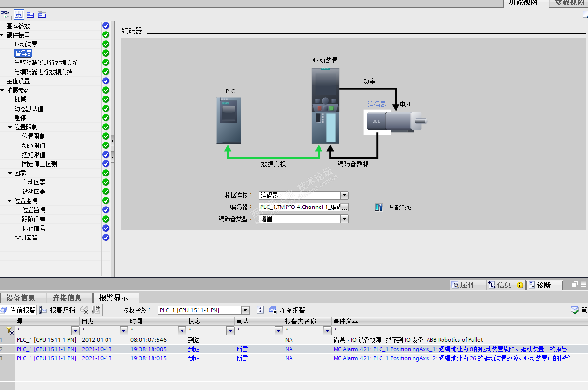Click the first icon in top-left toolbar
588x391 pixels.
[5, 15]
